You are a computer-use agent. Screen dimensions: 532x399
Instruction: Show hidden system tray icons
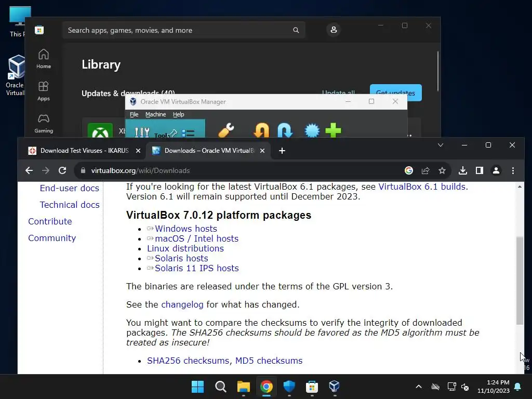[x=419, y=387]
